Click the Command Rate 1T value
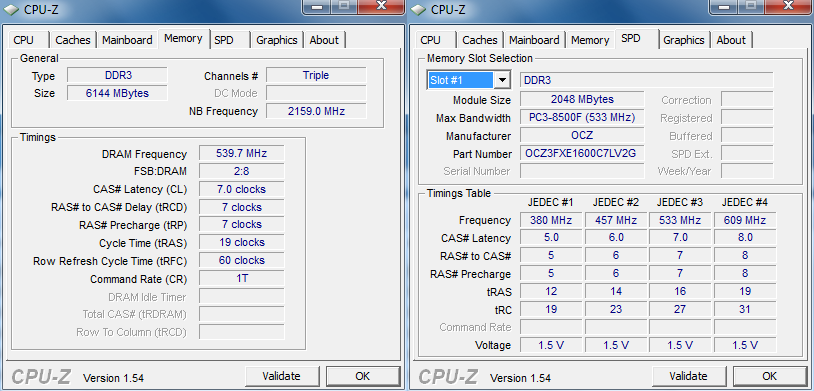814x391 pixels. (x=241, y=278)
